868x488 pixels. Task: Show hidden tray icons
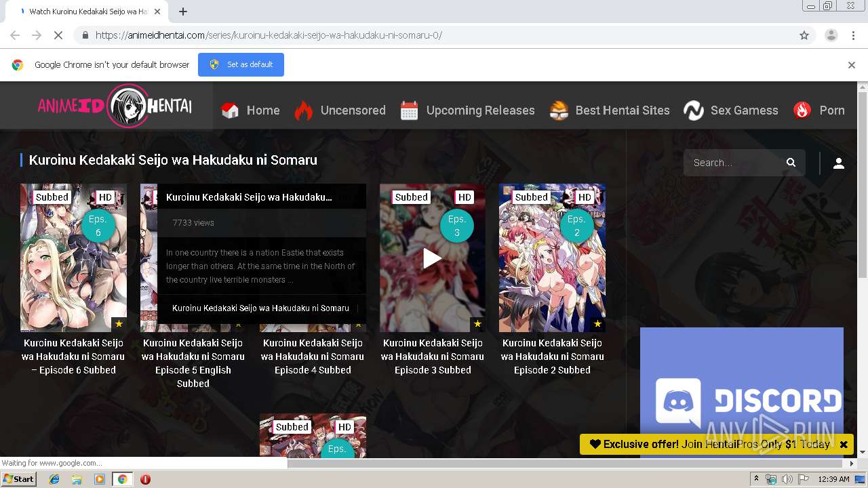(x=756, y=479)
